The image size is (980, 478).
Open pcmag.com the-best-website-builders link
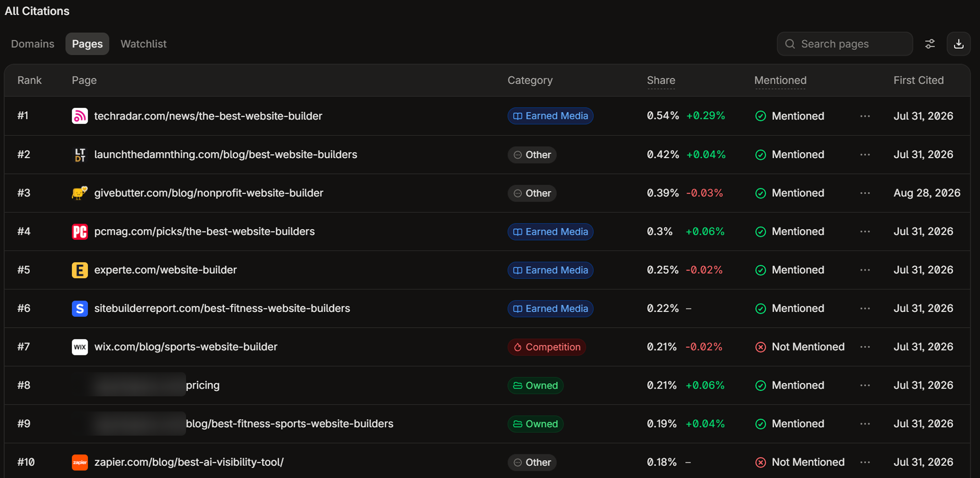[204, 231]
